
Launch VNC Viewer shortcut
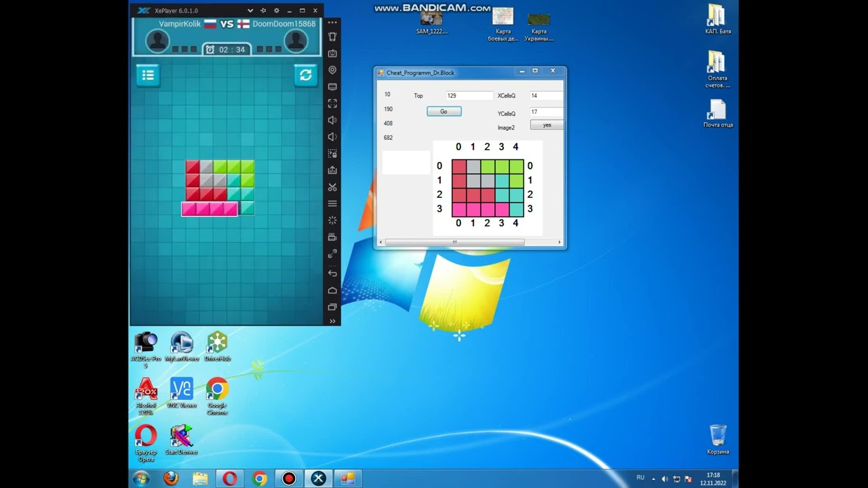tap(182, 393)
